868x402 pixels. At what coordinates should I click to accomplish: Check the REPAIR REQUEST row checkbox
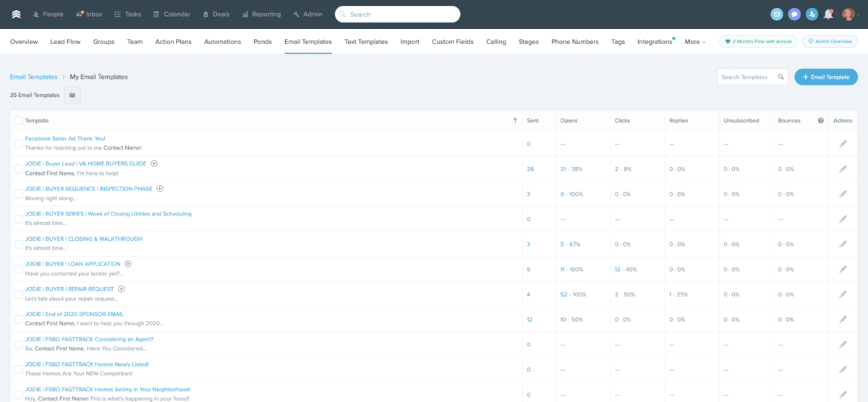click(19, 294)
